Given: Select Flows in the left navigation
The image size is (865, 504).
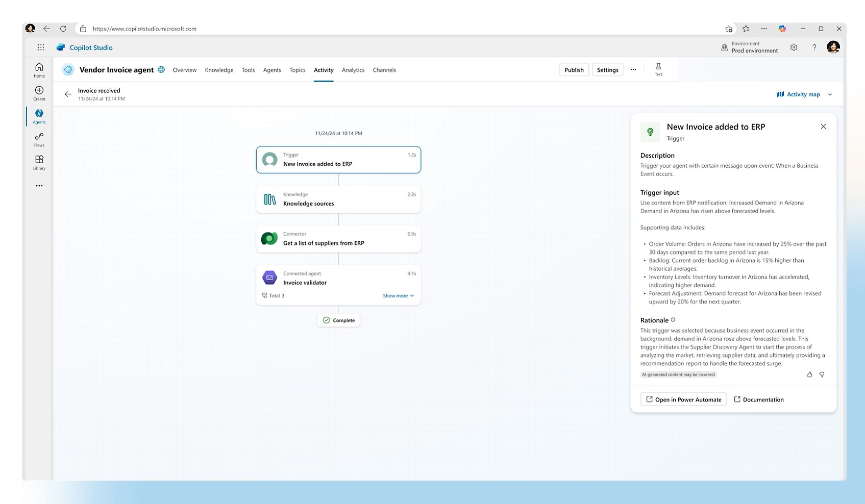Looking at the screenshot, I should click(x=39, y=139).
